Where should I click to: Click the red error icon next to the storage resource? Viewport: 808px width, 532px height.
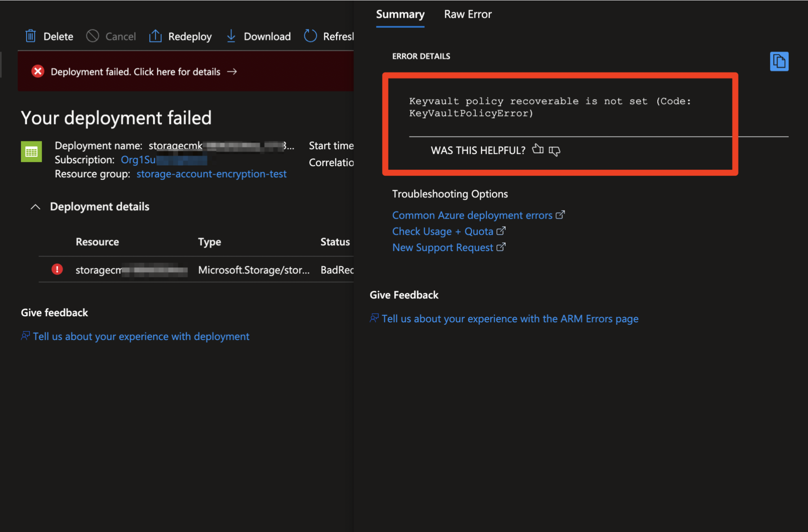tap(57, 269)
